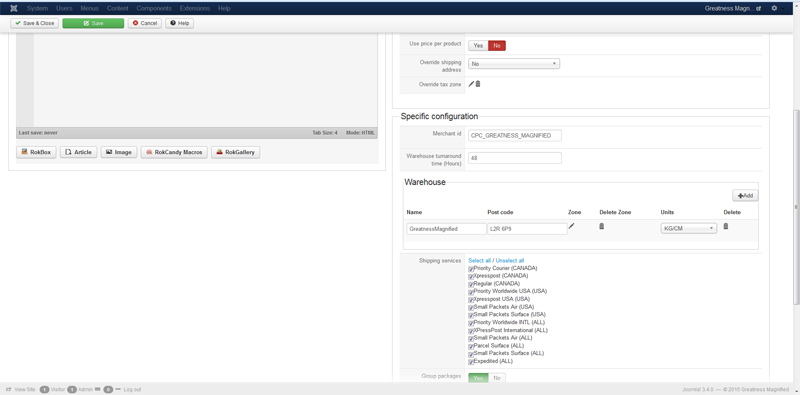Add a new warehouse

[745, 195]
